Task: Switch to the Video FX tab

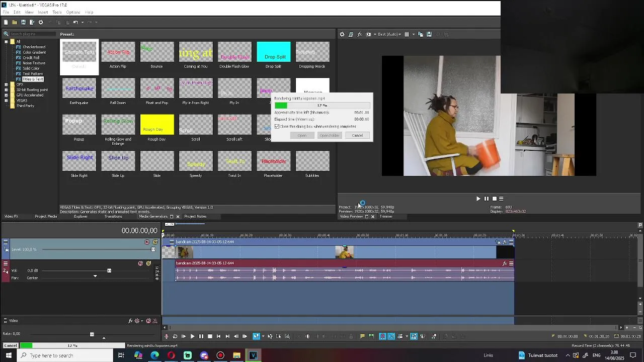Action: [x=11, y=217]
